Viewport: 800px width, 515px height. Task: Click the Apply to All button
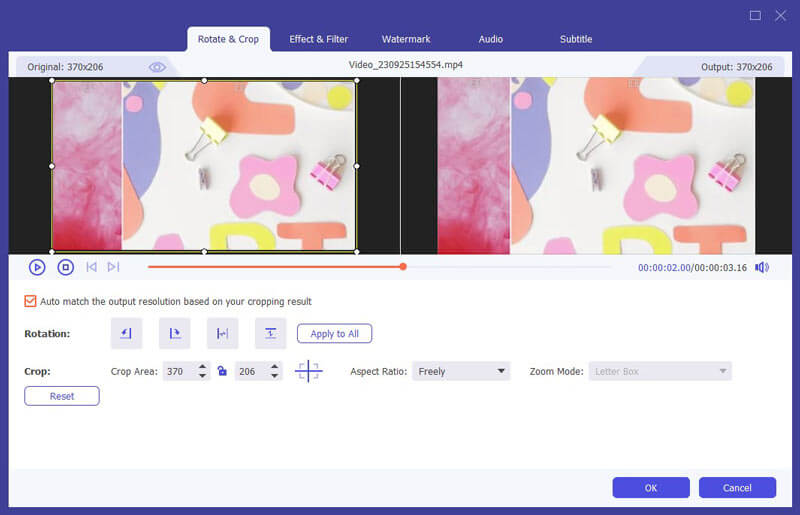point(334,333)
